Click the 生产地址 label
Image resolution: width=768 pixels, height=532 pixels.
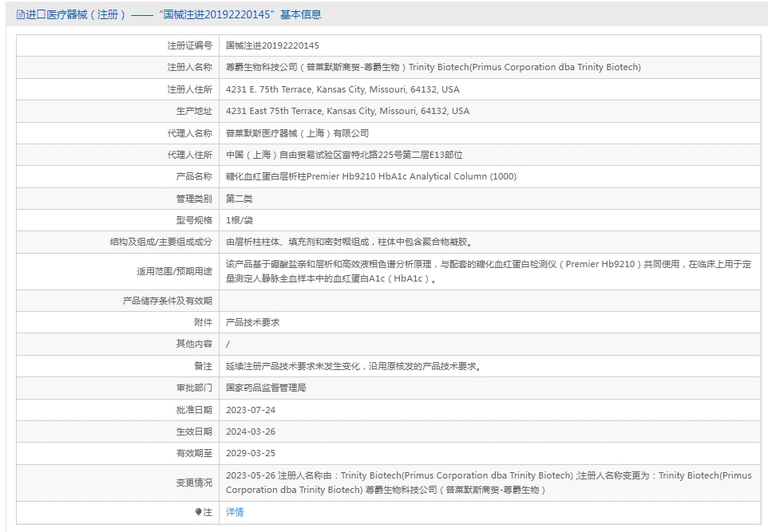[x=194, y=111]
